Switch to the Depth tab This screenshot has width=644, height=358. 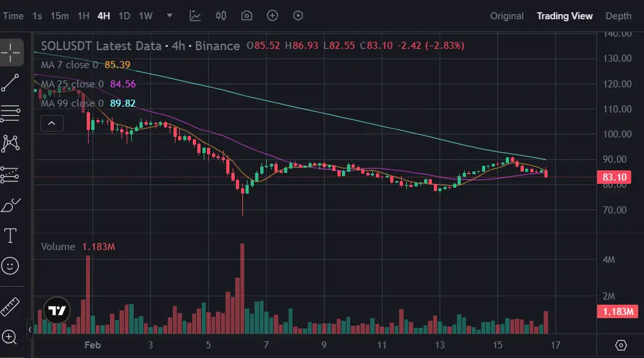point(618,16)
